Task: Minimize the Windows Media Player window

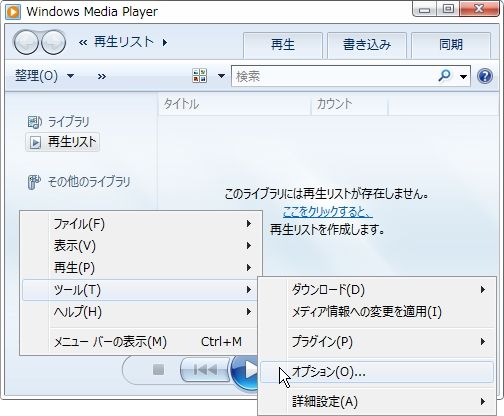Action: 424,9
